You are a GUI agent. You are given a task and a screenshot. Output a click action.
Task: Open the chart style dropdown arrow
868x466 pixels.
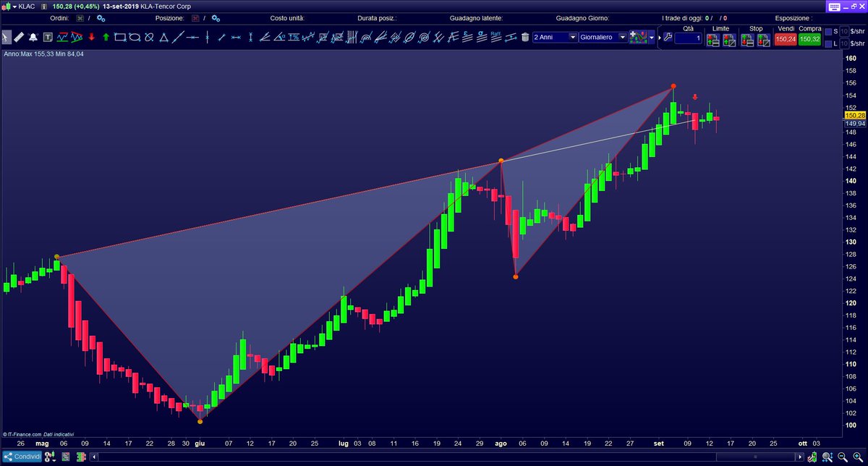point(650,37)
